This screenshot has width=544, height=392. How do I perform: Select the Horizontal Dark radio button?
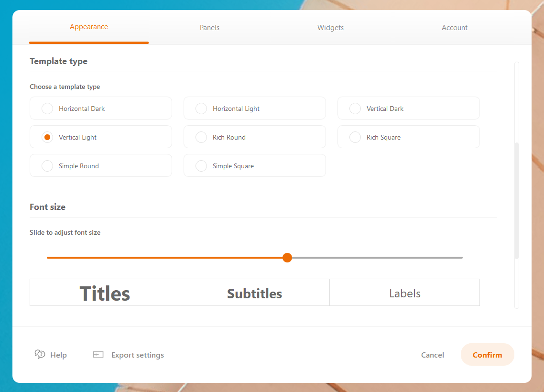click(47, 109)
